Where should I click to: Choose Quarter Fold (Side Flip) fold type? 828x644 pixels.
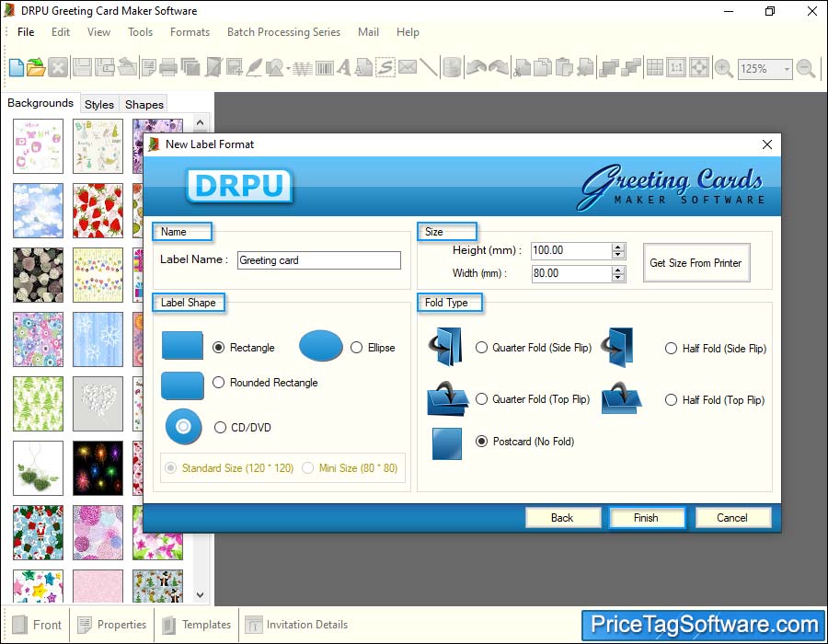(x=481, y=348)
